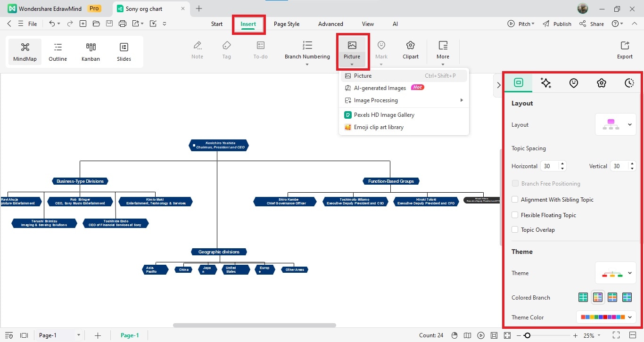Select first Colored Branch style option

coord(583,297)
